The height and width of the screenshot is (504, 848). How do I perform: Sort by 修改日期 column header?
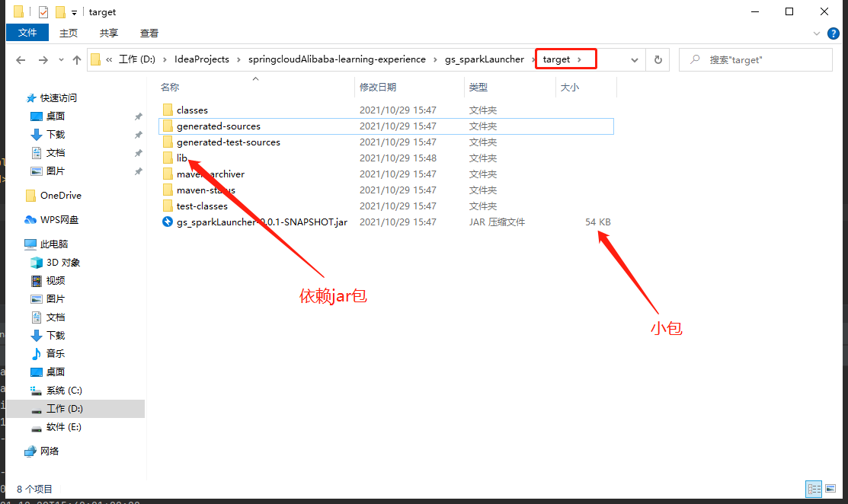pos(378,87)
